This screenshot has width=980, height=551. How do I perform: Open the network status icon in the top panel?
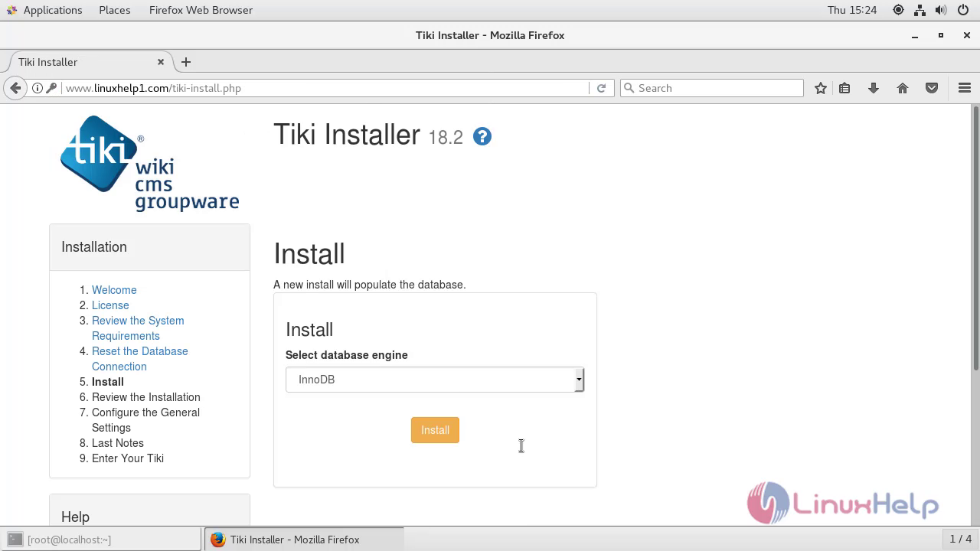(x=920, y=10)
